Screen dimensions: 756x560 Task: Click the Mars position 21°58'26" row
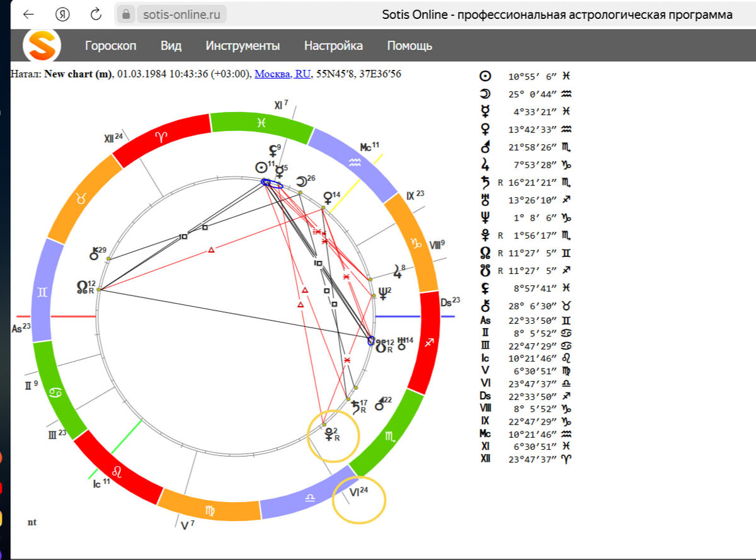pos(525,147)
